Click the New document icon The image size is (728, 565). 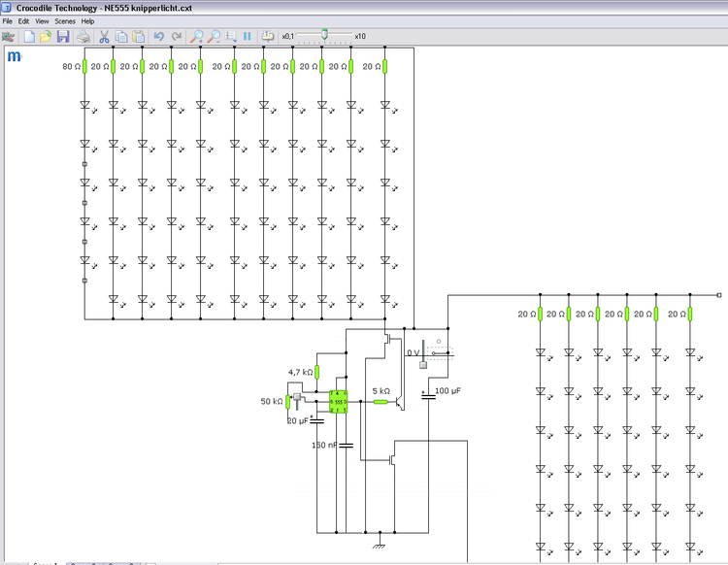tap(29, 37)
